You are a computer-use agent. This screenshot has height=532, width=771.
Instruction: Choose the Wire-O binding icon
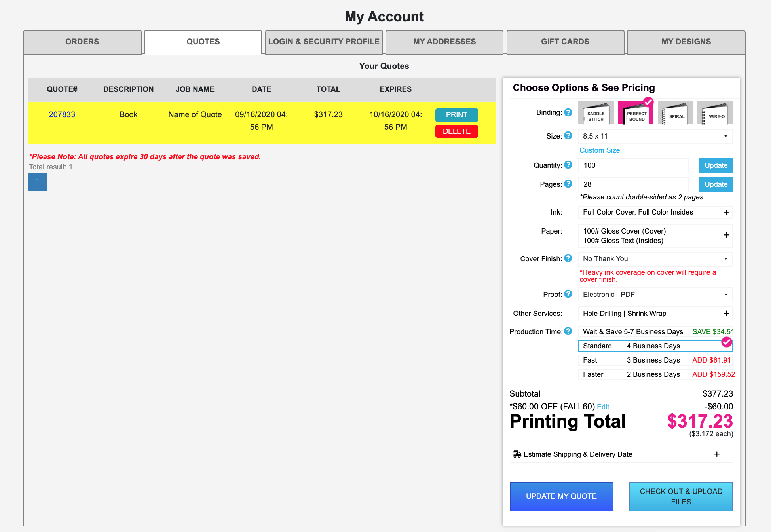click(714, 114)
